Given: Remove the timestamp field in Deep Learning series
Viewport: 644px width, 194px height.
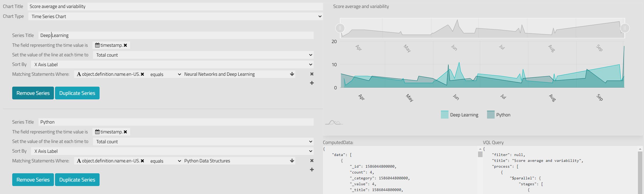Looking at the screenshot, I should point(125,45).
